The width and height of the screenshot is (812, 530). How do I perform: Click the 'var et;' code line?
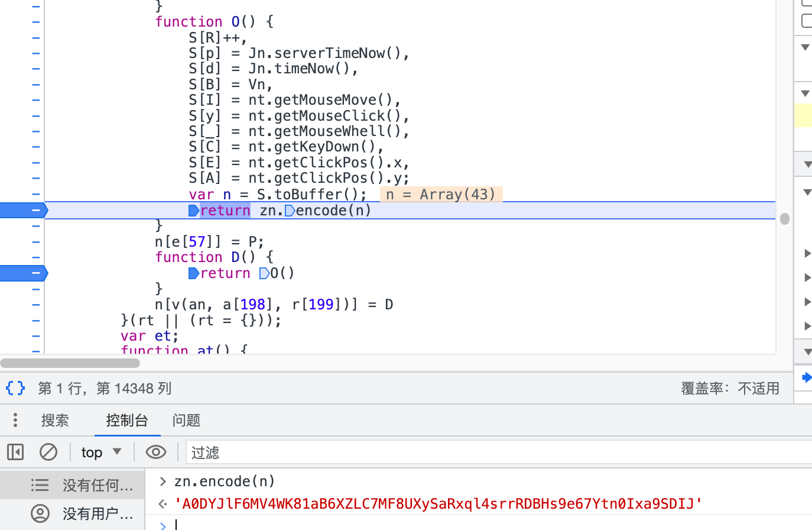150,335
